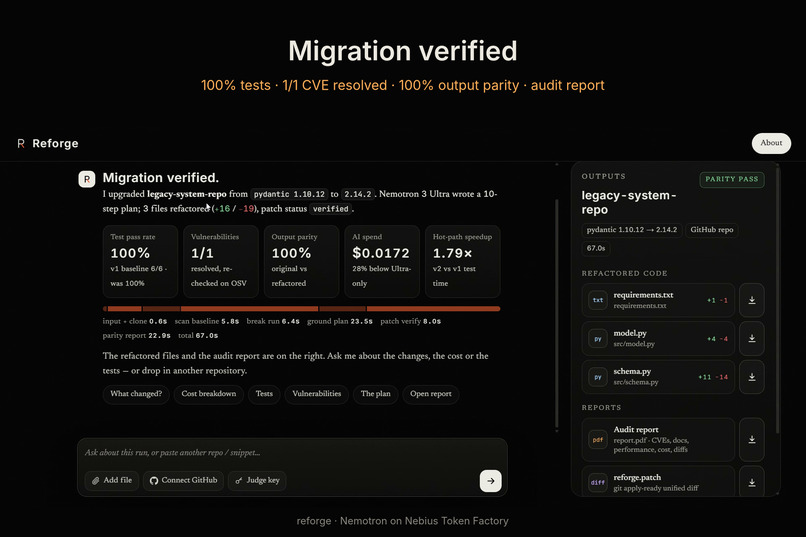
Task: Click the Test pass rate 100% card
Action: [x=140, y=262]
